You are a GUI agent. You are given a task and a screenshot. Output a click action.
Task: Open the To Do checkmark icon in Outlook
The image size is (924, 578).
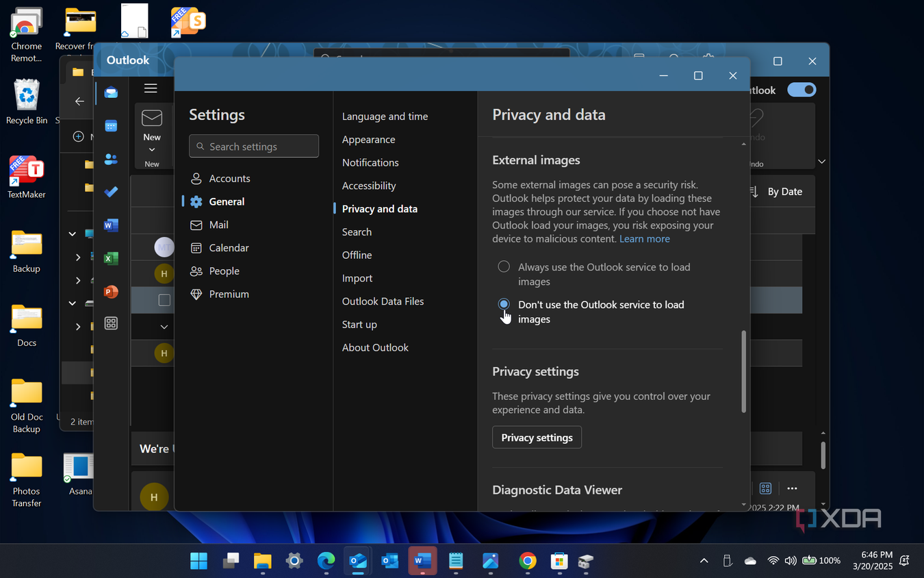[111, 192]
